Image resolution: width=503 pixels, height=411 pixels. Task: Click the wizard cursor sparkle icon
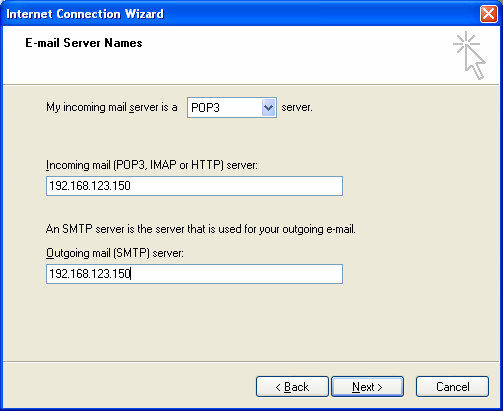point(469,55)
